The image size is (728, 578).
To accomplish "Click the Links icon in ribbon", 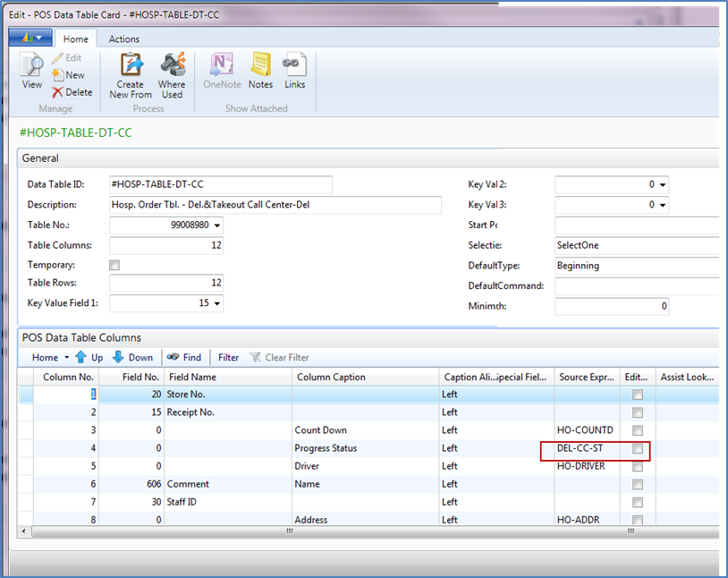I will (294, 71).
